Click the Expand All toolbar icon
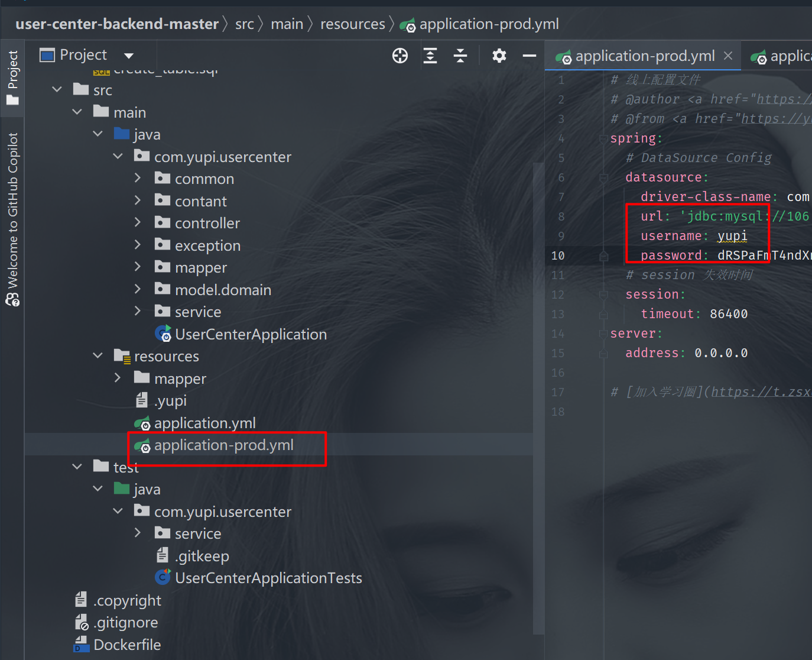This screenshot has height=660, width=812. tap(430, 56)
